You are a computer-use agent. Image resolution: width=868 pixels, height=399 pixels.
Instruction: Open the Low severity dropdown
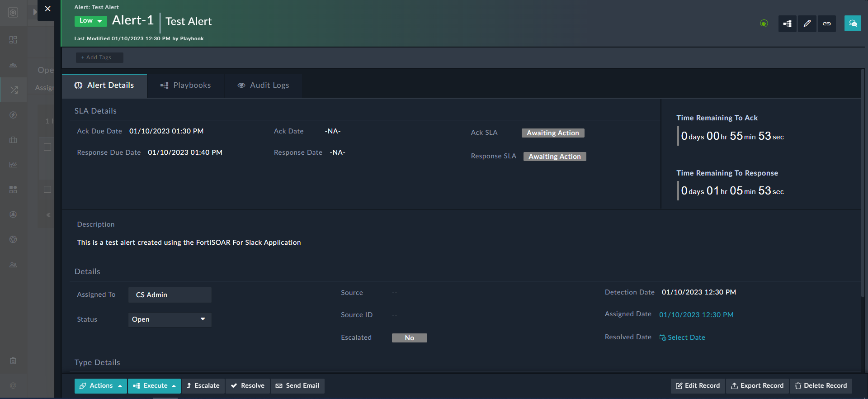click(90, 21)
